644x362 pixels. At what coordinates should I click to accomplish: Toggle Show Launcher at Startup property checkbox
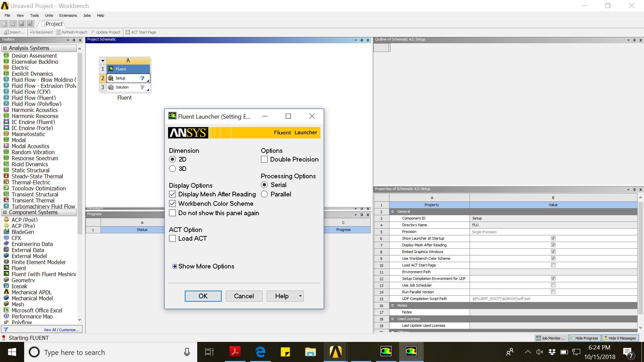(553, 238)
